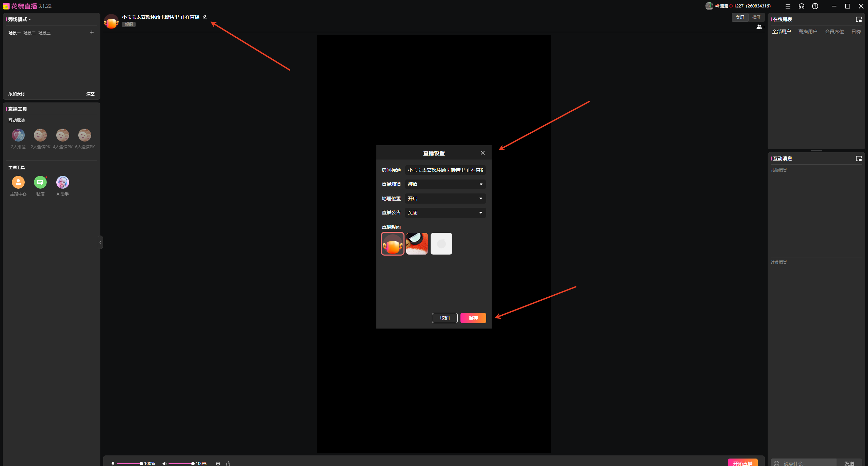This screenshot has height=466, width=868.
Task: Click the plus icon to add a scene
Action: (x=92, y=32)
